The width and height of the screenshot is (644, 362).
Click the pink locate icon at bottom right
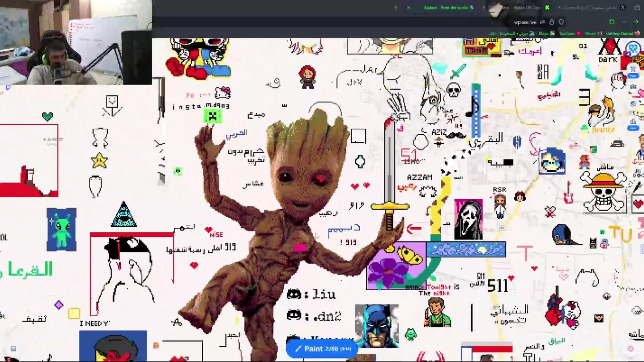630,348
